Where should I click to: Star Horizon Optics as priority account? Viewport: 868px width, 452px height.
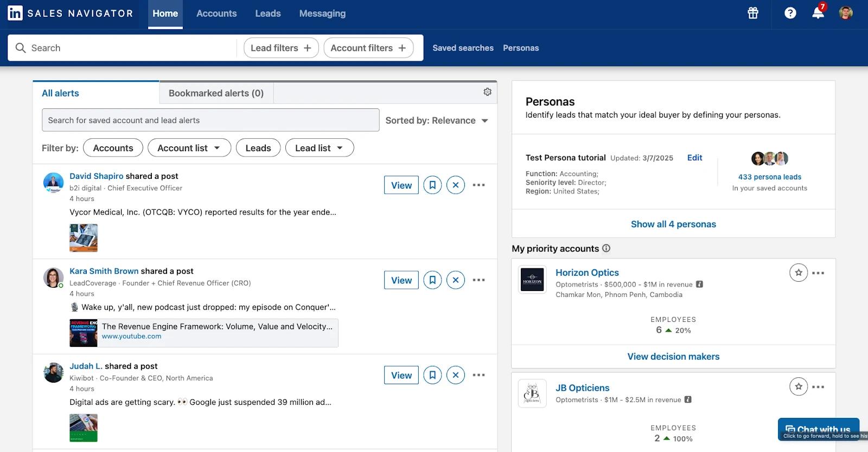coord(799,273)
